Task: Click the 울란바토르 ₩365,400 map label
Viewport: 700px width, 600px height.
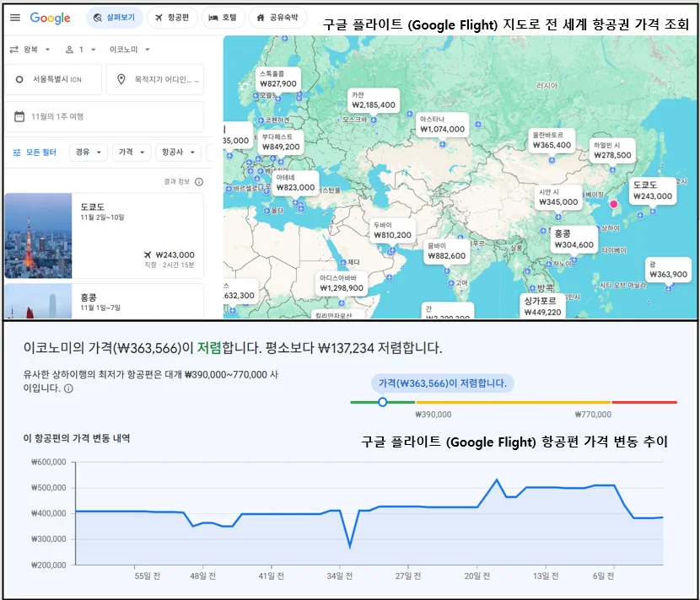Action: 552,141
